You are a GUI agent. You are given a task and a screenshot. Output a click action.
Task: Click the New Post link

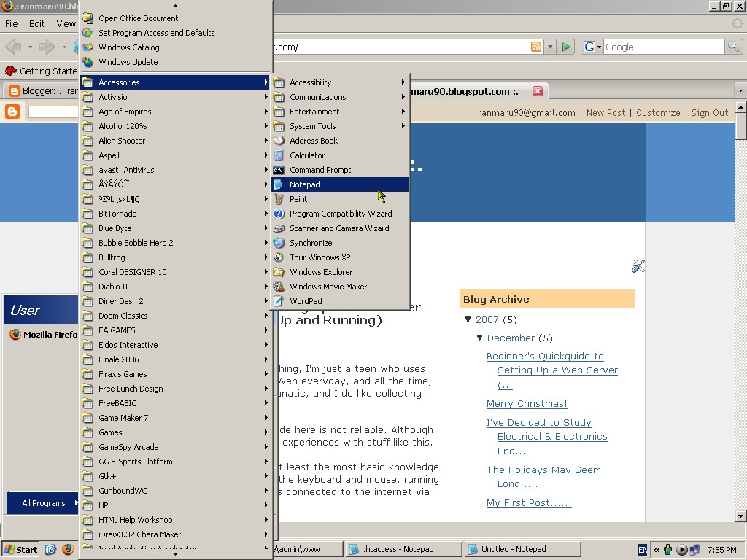[605, 113]
